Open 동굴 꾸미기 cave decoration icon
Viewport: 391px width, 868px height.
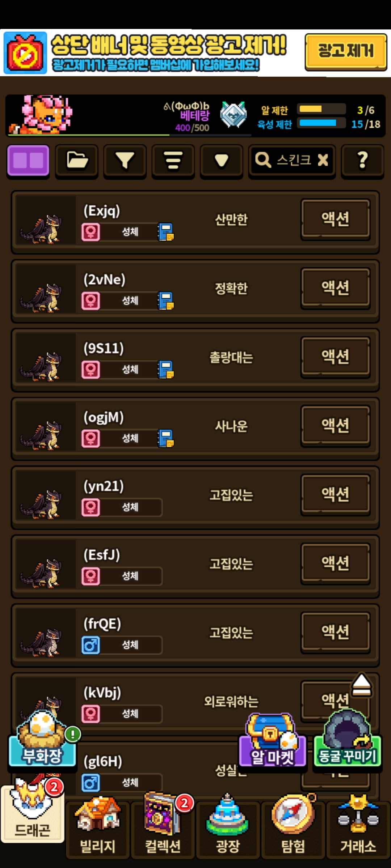coord(347,739)
